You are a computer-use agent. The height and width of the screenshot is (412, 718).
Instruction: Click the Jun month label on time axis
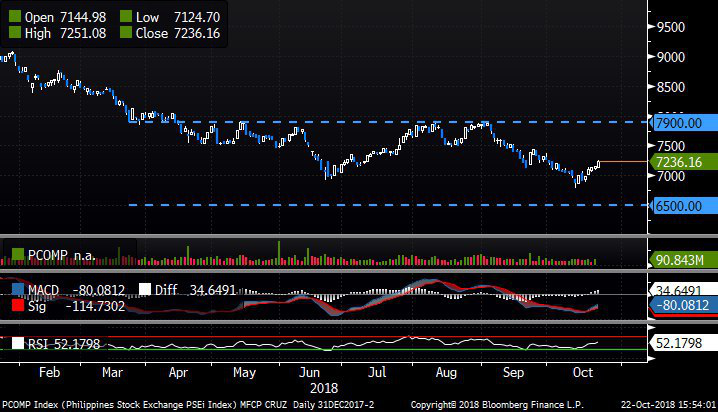[302, 370]
